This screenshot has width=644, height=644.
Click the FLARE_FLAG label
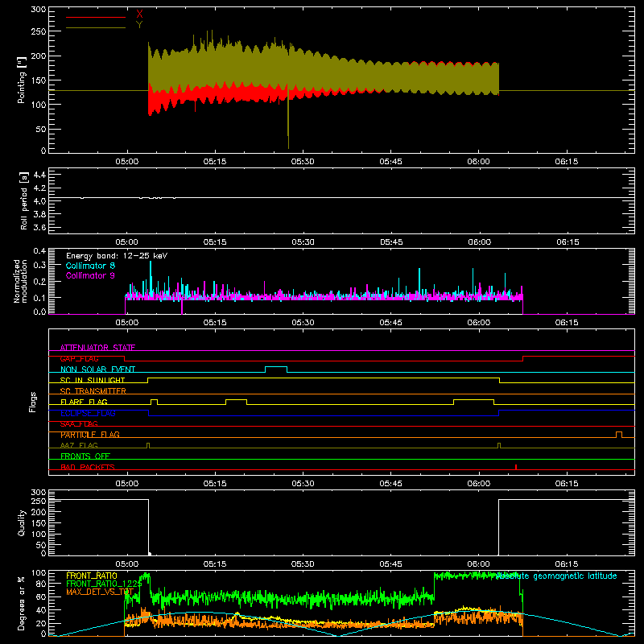click(84, 402)
